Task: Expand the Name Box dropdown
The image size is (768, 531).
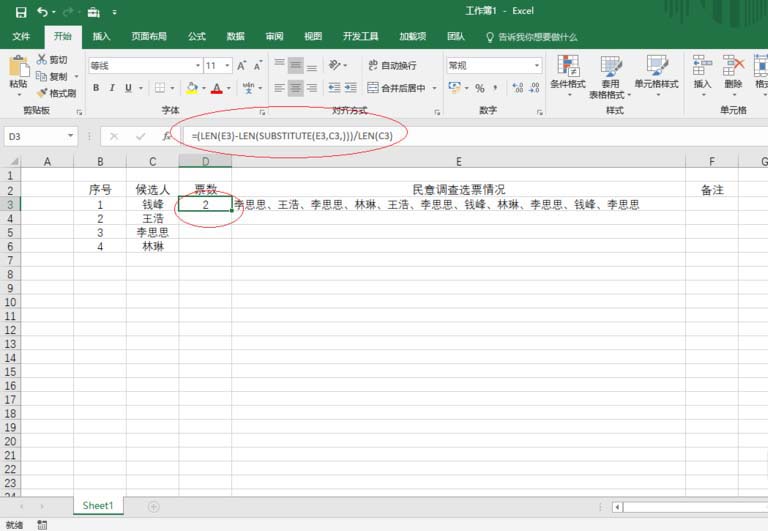Action: click(x=71, y=136)
